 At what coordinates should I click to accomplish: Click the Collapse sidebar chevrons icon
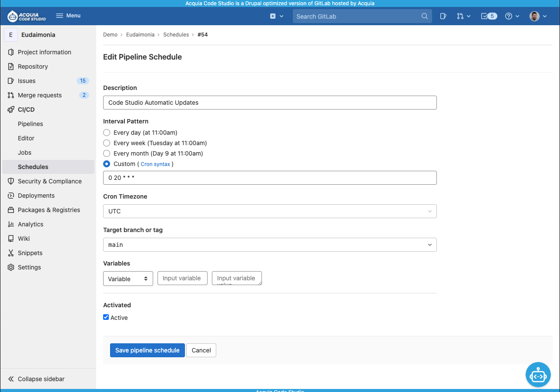(11, 379)
